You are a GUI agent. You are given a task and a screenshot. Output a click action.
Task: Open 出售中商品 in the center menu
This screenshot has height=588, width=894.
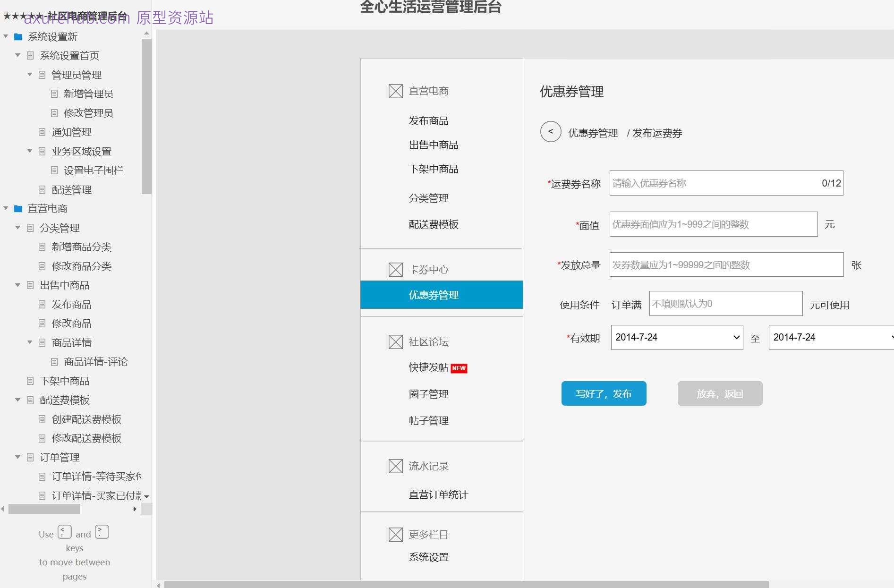[434, 145]
